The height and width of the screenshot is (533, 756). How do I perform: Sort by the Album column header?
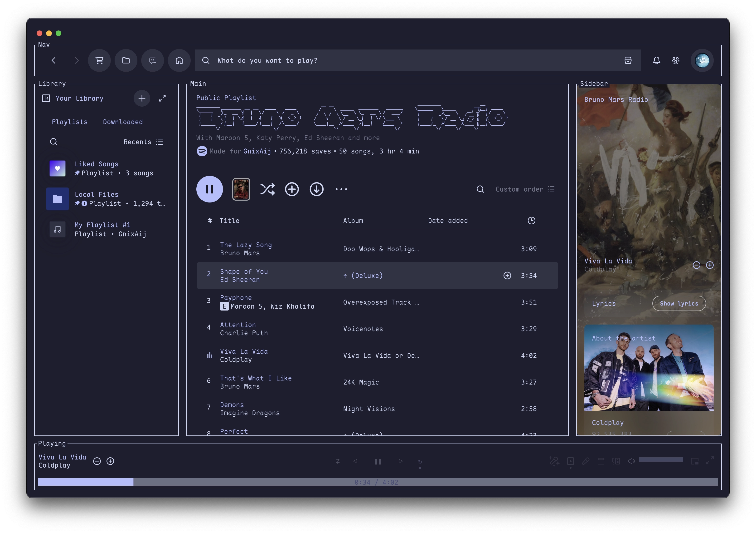tap(353, 221)
